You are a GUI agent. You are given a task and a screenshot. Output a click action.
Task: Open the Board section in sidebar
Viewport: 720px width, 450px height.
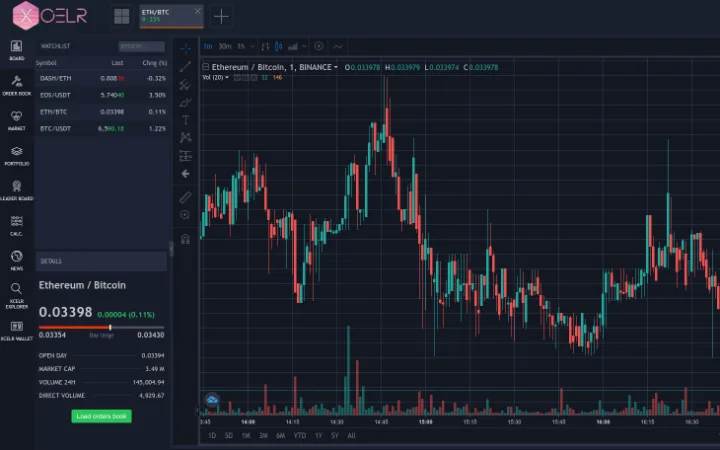point(17,50)
